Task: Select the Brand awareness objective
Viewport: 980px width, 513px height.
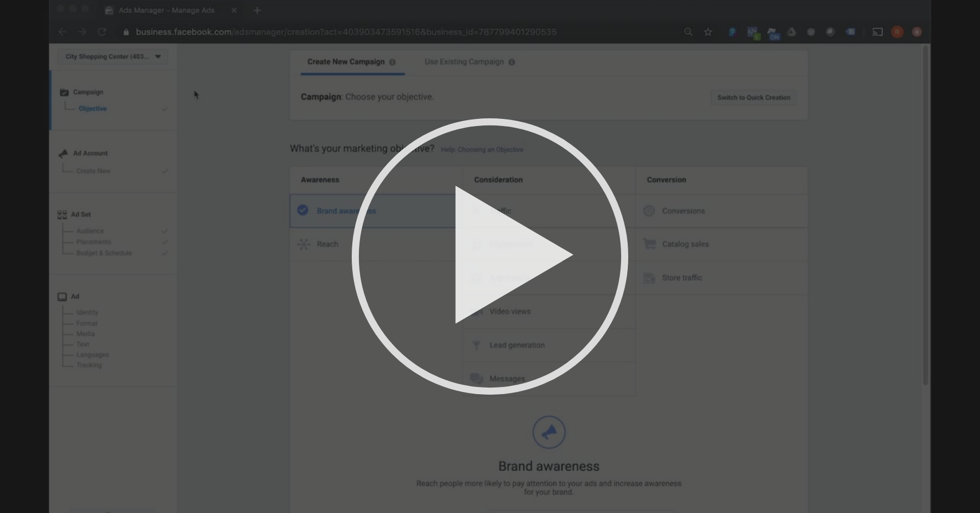Action: pos(376,211)
